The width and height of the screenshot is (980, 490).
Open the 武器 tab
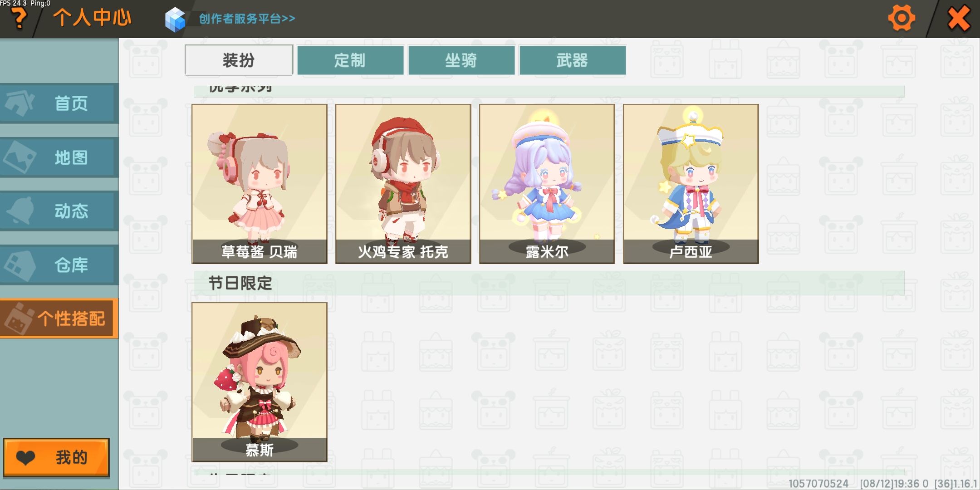point(573,60)
